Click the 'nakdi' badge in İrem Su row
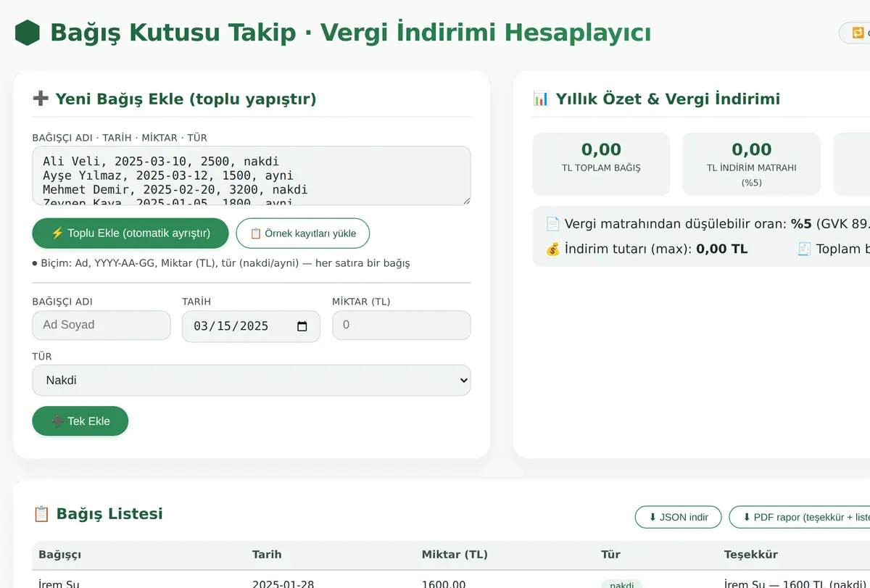Screen dimensions: 870x588 tap(621, 584)
